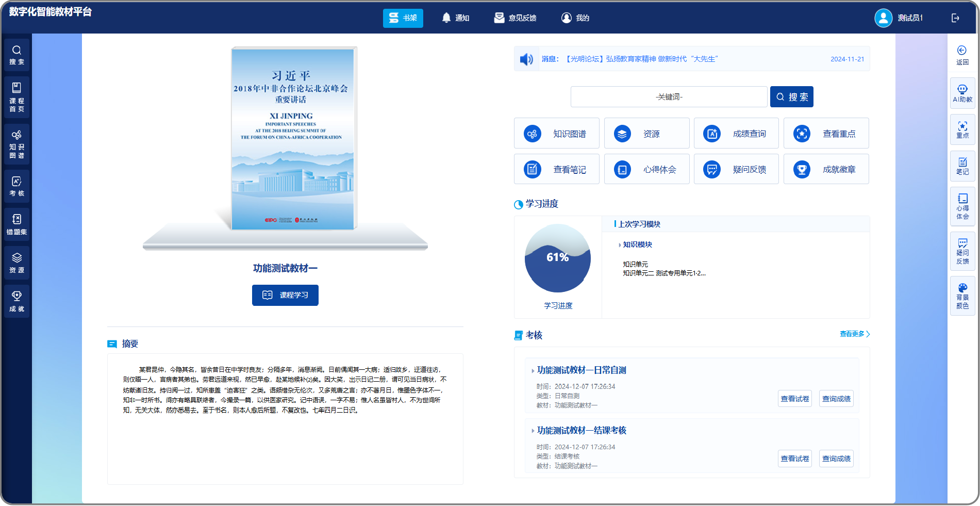Open the 意见反馈 tab
The width and height of the screenshot is (980, 506).
click(515, 18)
